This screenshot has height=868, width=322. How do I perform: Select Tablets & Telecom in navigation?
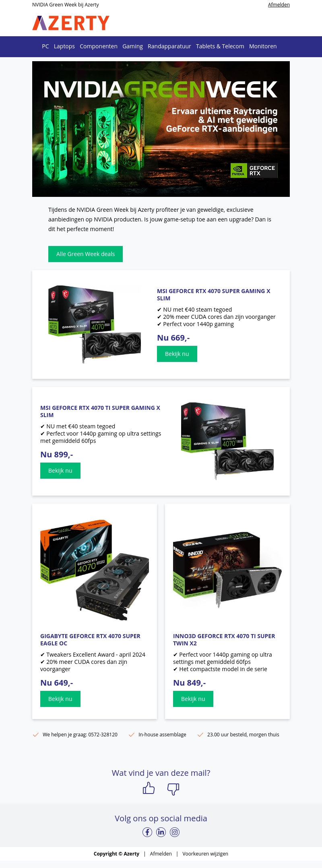tap(220, 46)
